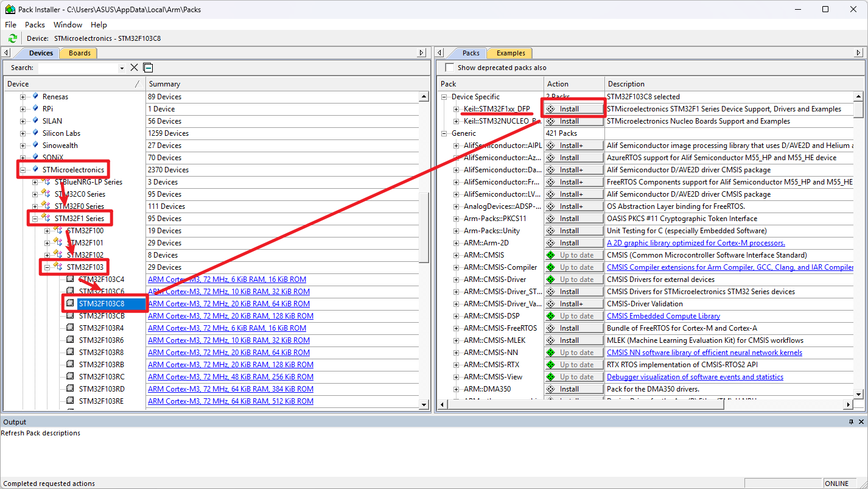Image resolution: width=868 pixels, height=489 pixels.
Task: Open the CMSIS Embedded Compute Library link
Action: tap(663, 316)
